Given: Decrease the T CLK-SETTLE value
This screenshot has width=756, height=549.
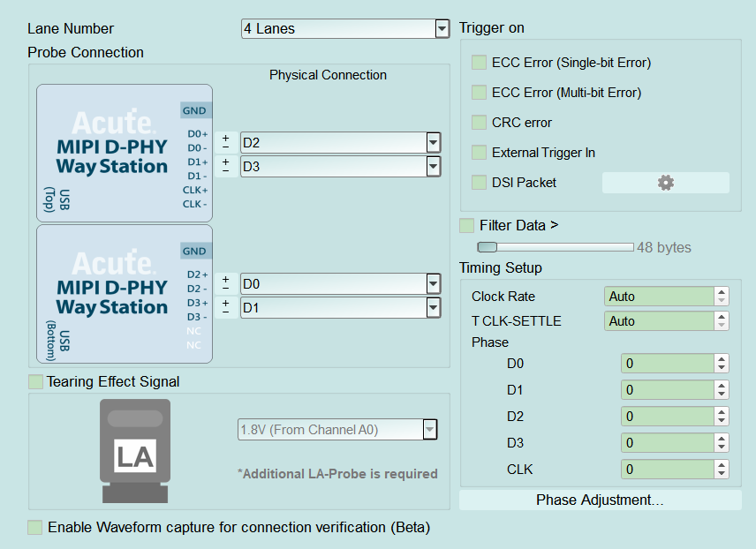Looking at the screenshot, I should (x=722, y=326).
